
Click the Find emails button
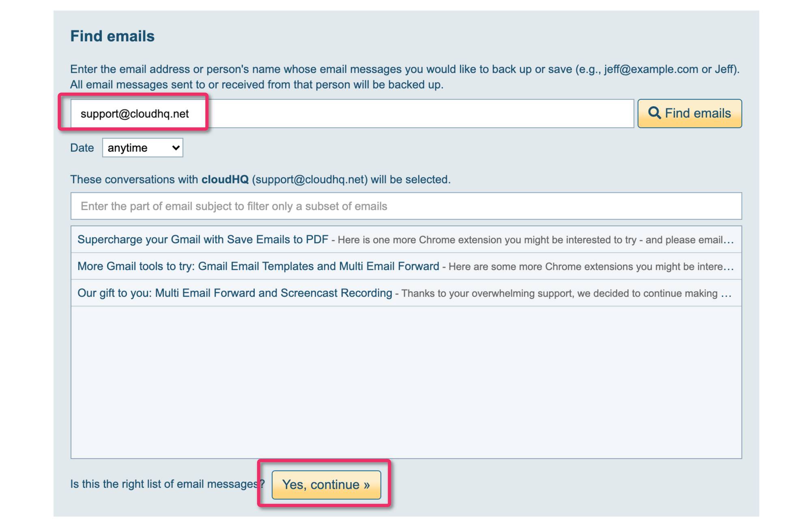(689, 113)
